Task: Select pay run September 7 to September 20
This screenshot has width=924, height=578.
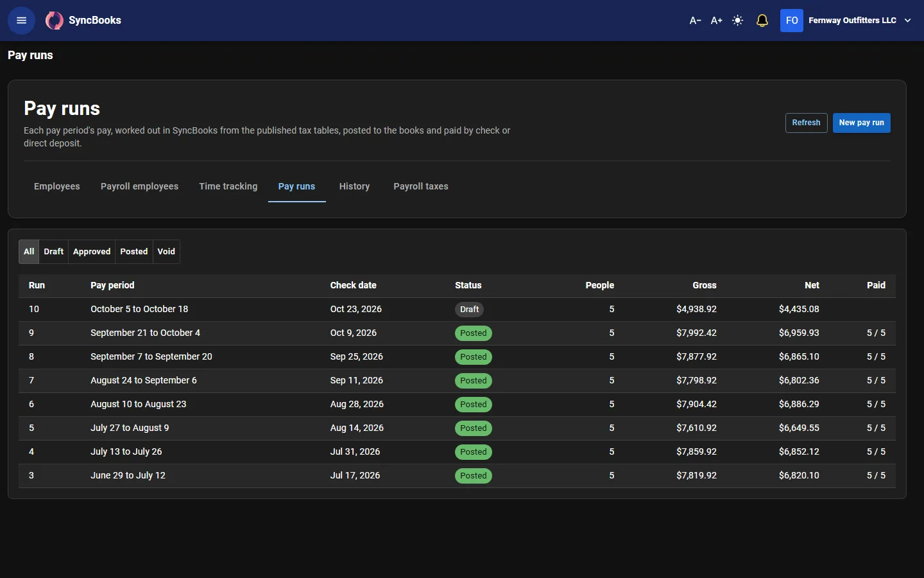Action: click(457, 357)
